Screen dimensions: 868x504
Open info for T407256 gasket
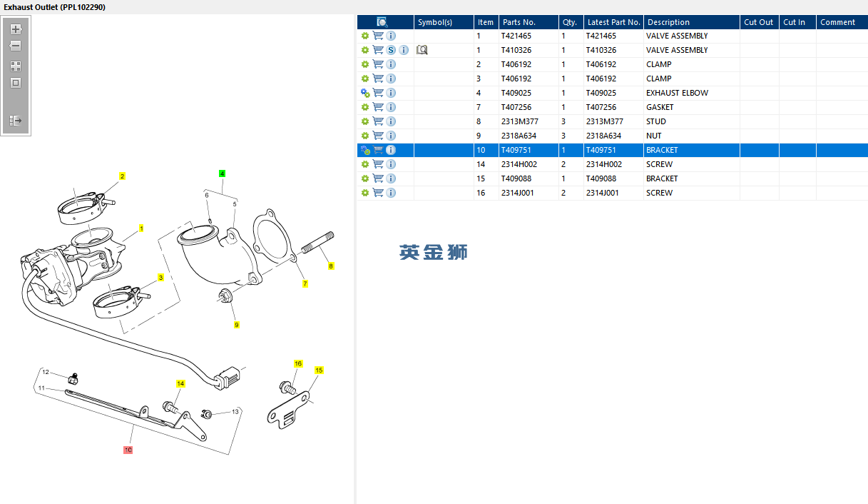pyautogui.click(x=391, y=107)
